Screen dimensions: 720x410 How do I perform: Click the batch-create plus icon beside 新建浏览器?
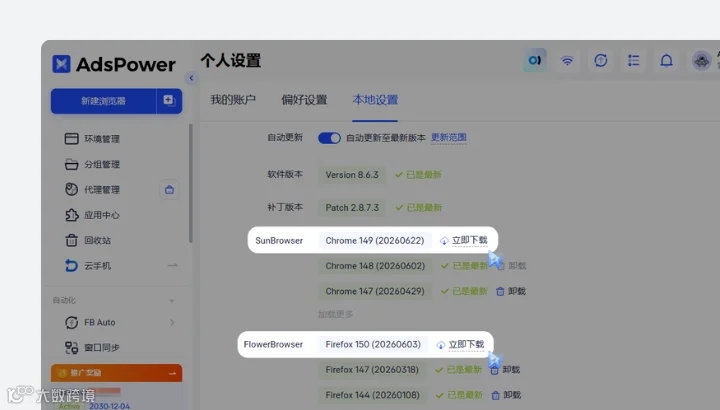pos(169,101)
